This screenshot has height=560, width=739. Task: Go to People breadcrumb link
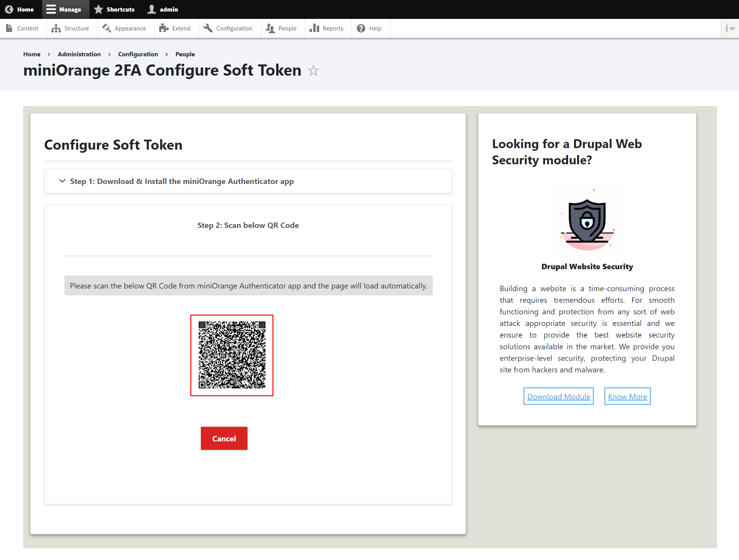click(x=185, y=54)
